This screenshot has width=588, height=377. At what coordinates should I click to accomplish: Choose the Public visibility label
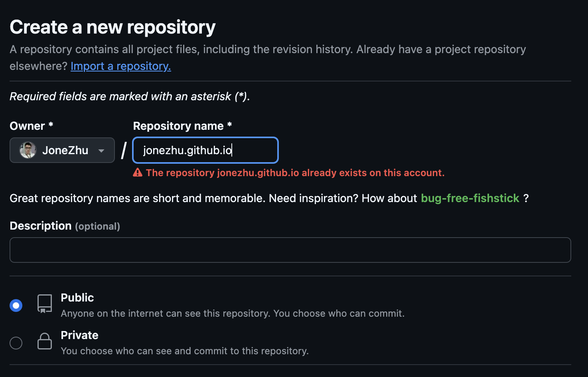77,298
